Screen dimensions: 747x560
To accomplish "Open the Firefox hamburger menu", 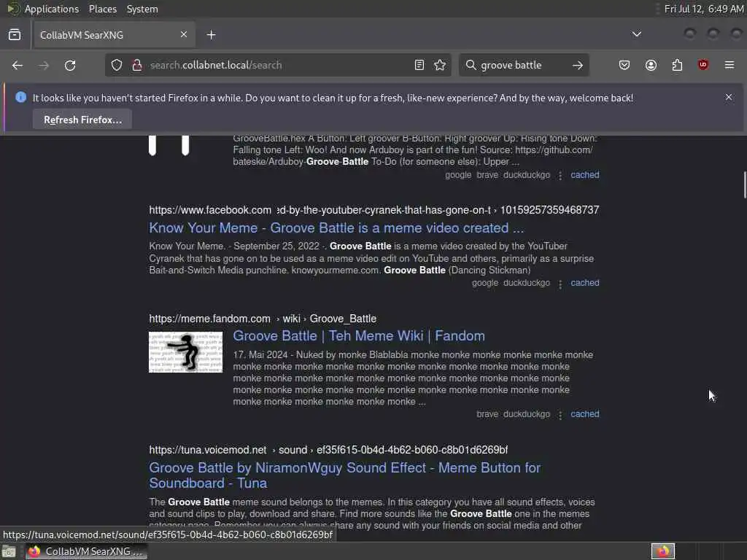I will click(x=729, y=65).
